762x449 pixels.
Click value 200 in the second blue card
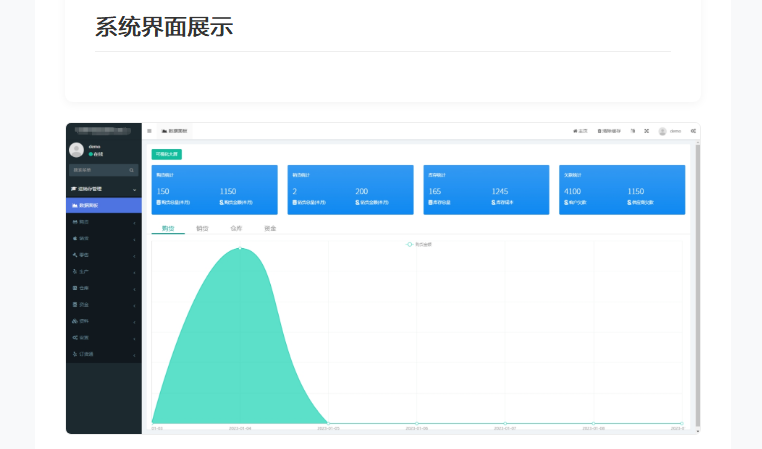pyautogui.click(x=362, y=191)
